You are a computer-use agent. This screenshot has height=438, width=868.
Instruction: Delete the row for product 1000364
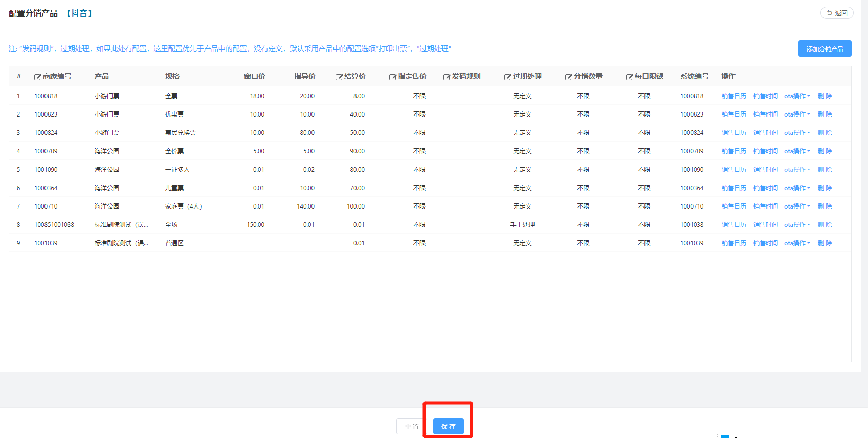pos(825,188)
